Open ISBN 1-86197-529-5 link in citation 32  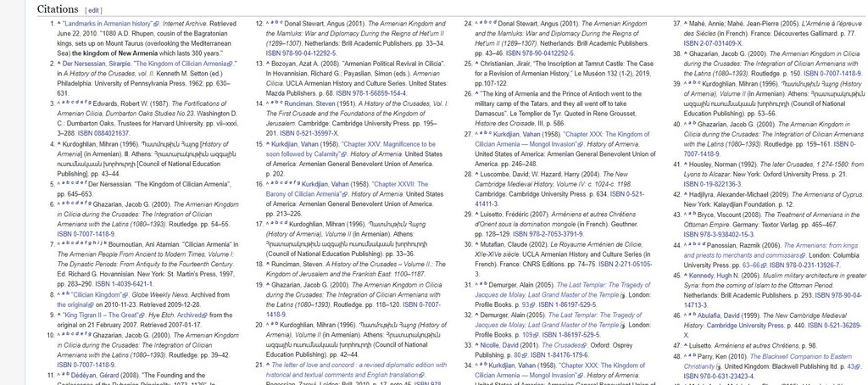coord(570,335)
